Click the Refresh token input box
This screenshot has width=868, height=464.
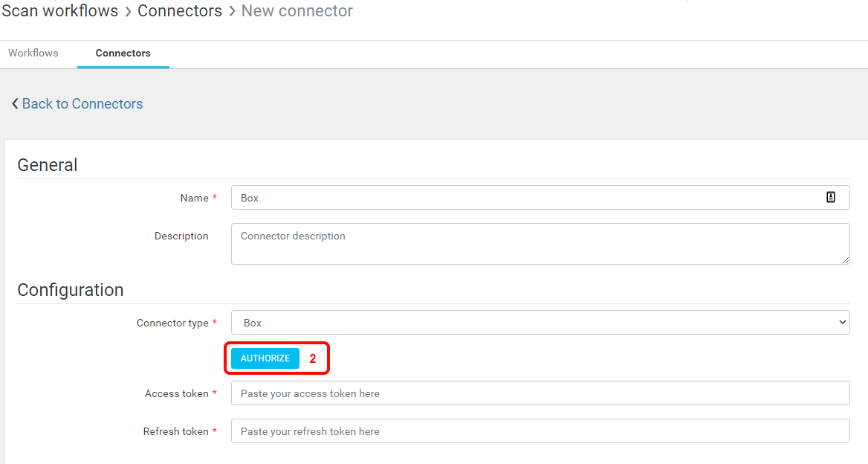(x=540, y=431)
